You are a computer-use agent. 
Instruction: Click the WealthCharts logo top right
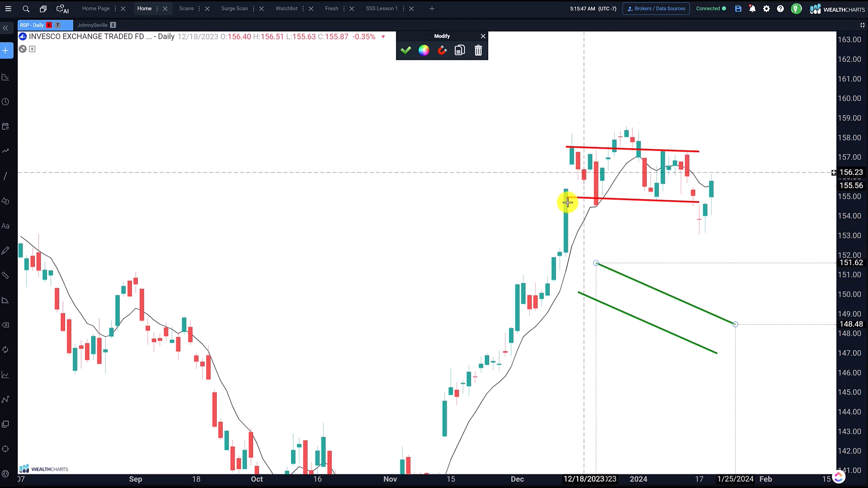(837, 9)
